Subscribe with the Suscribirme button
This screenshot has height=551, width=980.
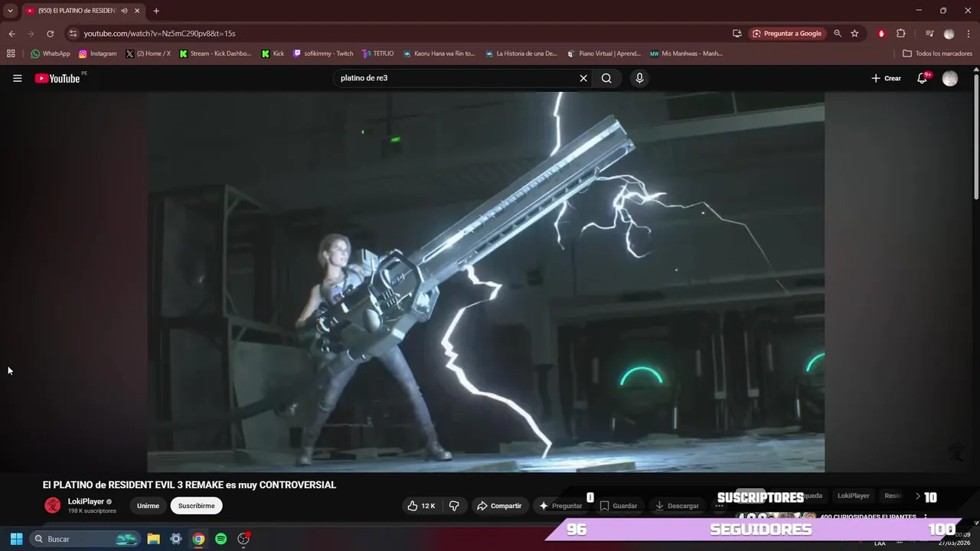(197, 506)
